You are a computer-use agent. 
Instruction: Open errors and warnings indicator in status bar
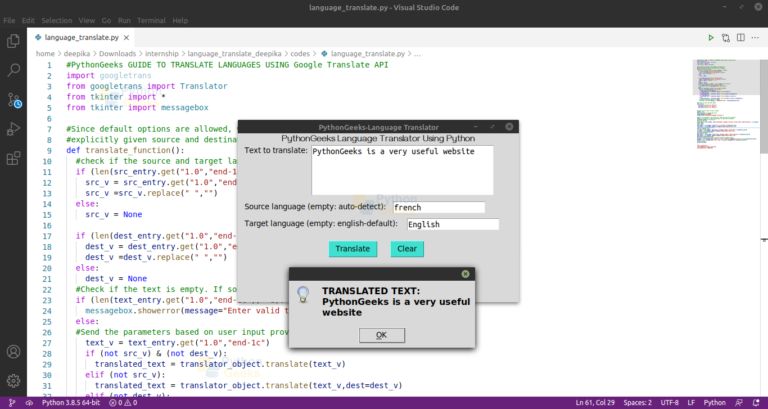pyautogui.click(x=123, y=403)
